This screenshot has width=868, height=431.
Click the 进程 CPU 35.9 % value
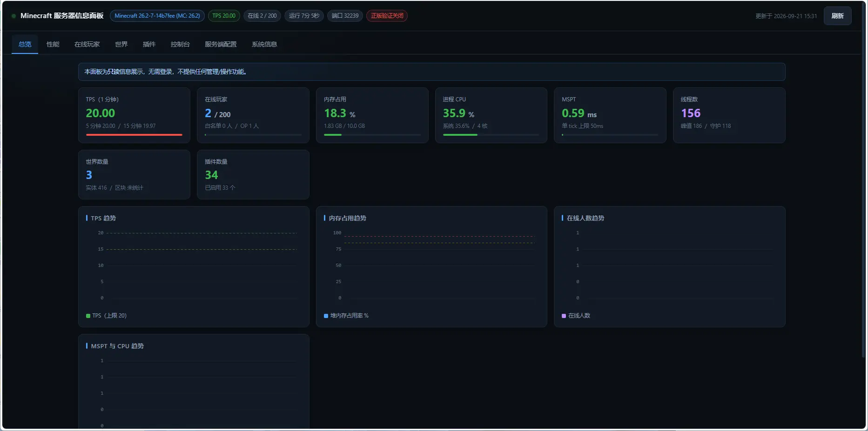click(x=458, y=113)
